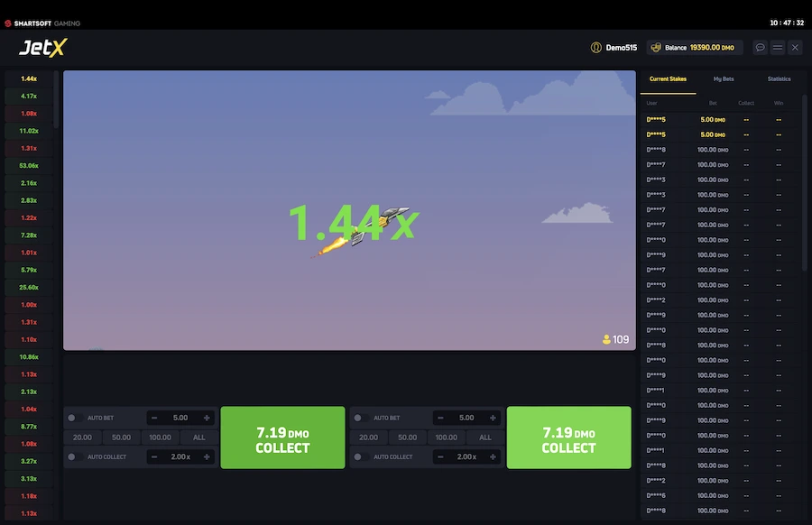Click right panel auto collect value 2.00x
Image resolution: width=812 pixels, height=525 pixels.
click(x=466, y=456)
